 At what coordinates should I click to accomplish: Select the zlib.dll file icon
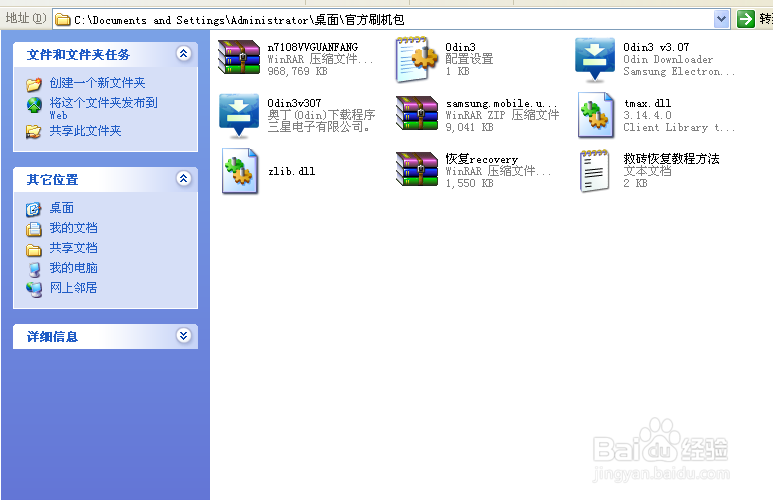pos(240,171)
